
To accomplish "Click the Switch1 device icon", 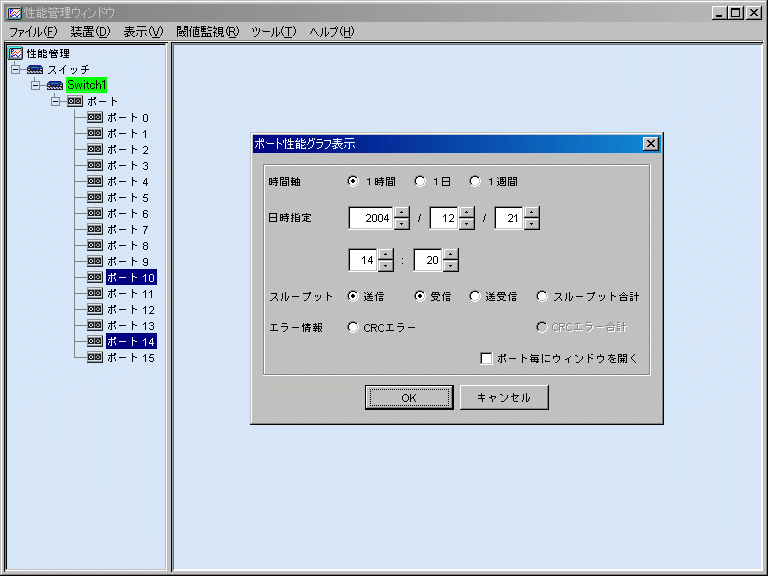I will (55, 86).
